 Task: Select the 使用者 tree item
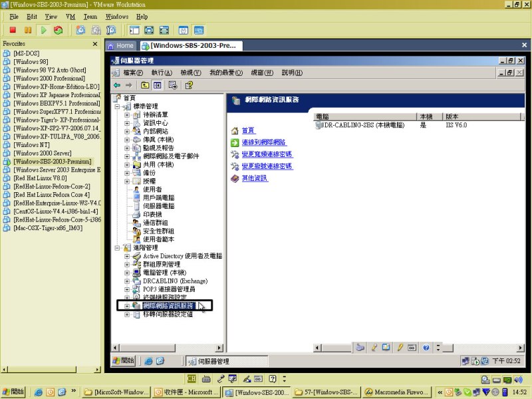click(x=152, y=190)
